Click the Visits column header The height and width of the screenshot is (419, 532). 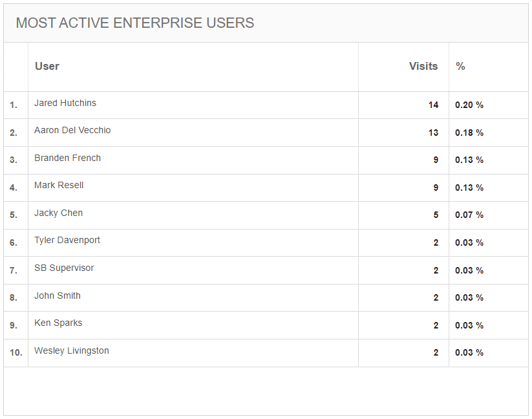coord(423,66)
